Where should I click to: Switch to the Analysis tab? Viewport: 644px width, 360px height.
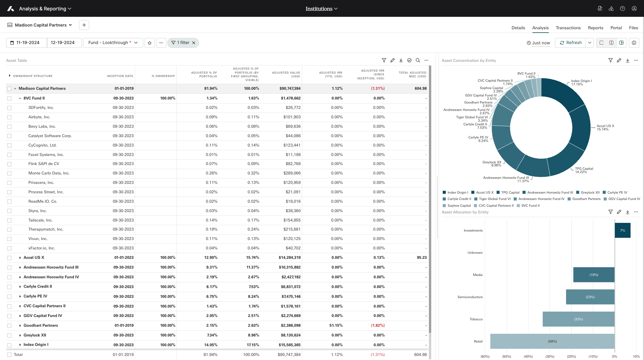pos(540,28)
